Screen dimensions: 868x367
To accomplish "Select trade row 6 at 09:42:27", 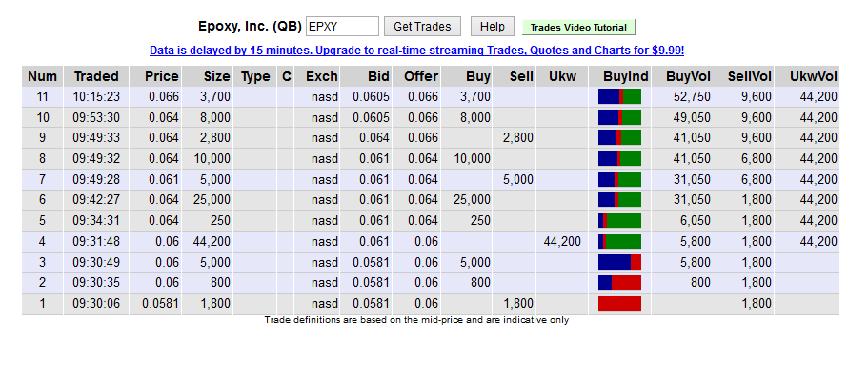I will coord(431,200).
